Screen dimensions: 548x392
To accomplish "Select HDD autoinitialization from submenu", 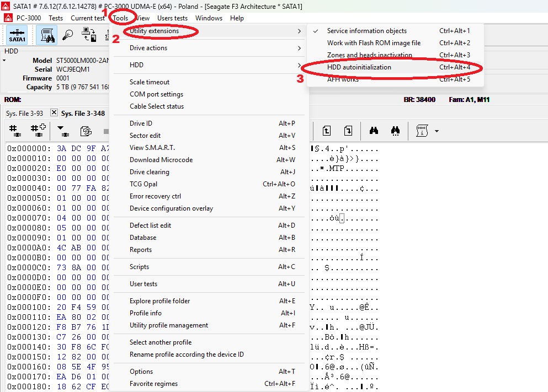I will pyautogui.click(x=359, y=67).
